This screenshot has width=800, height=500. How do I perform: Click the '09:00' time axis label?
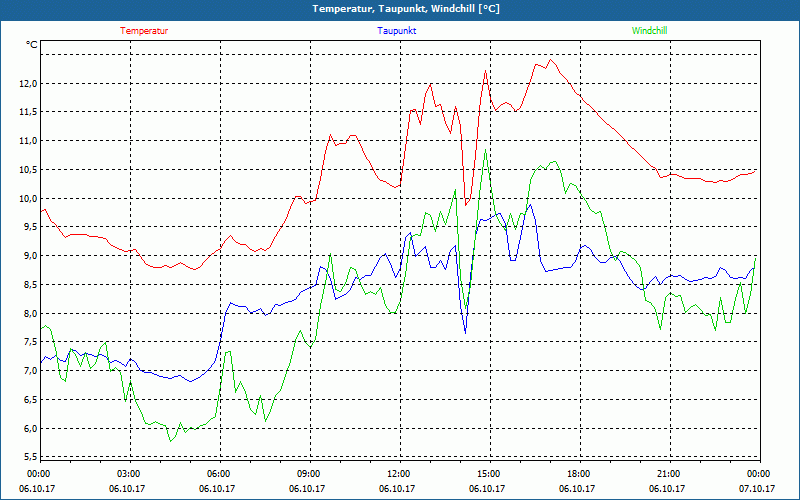click(308, 474)
